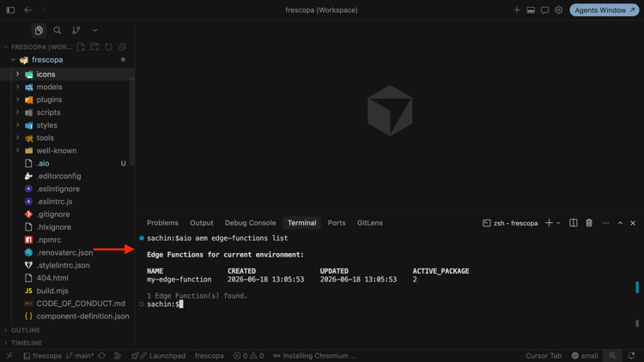Maximize the panel with the up chevron
Screen dimensions: 644x362
pos(620,223)
